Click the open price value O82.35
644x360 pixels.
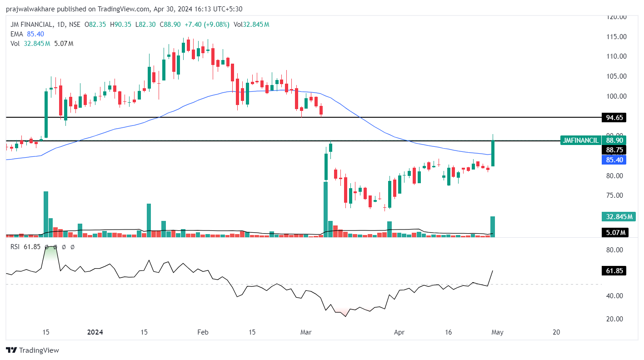tap(95, 25)
